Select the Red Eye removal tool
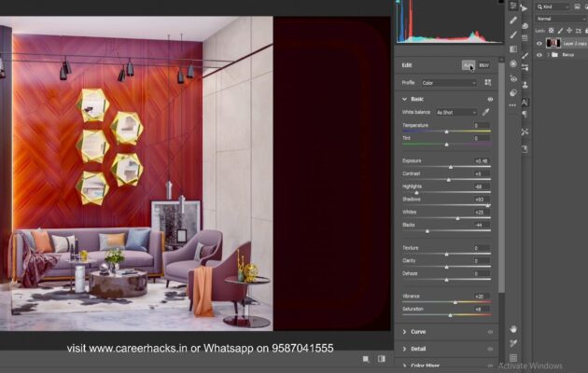588x373 pixels. pyautogui.click(x=513, y=78)
